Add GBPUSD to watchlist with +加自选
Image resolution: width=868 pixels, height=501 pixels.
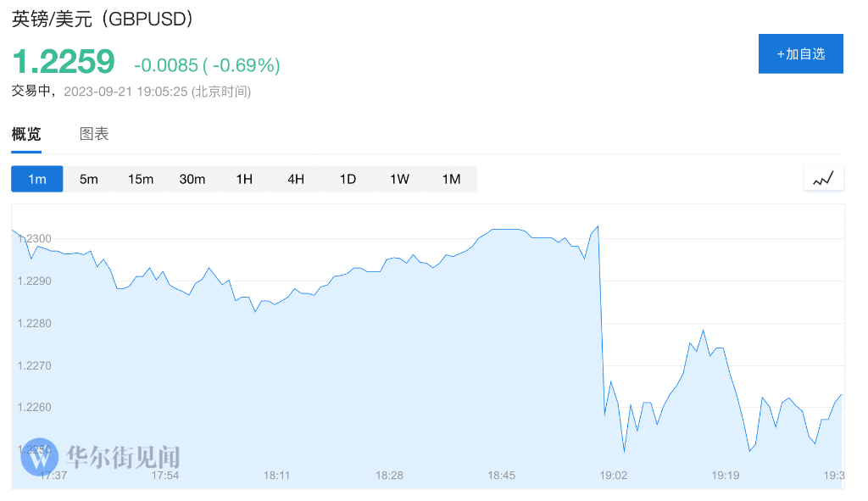800,53
